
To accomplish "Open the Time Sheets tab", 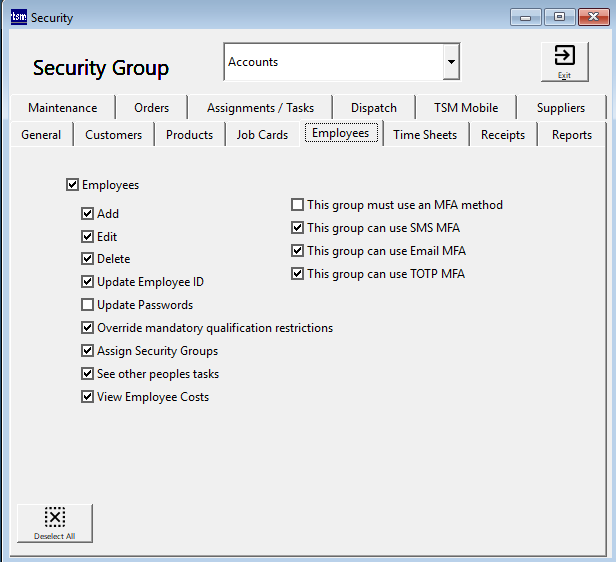I will [x=425, y=135].
